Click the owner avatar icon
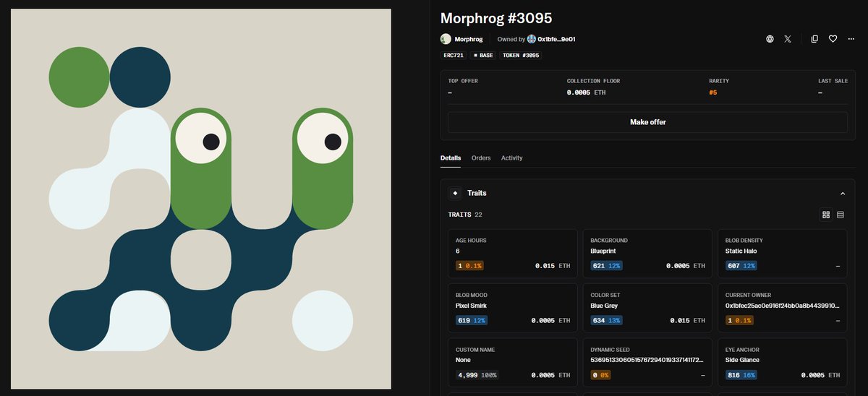Viewport: 868px width, 396px height. (532, 39)
